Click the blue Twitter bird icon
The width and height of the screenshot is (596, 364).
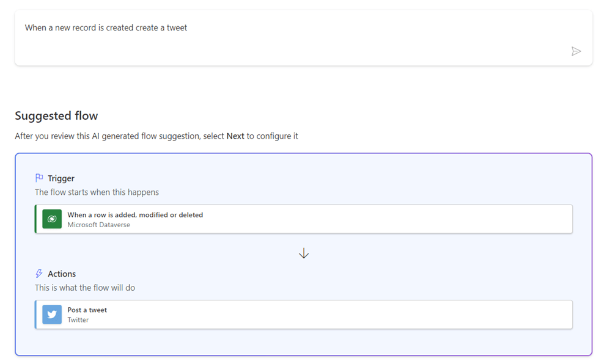tap(52, 315)
